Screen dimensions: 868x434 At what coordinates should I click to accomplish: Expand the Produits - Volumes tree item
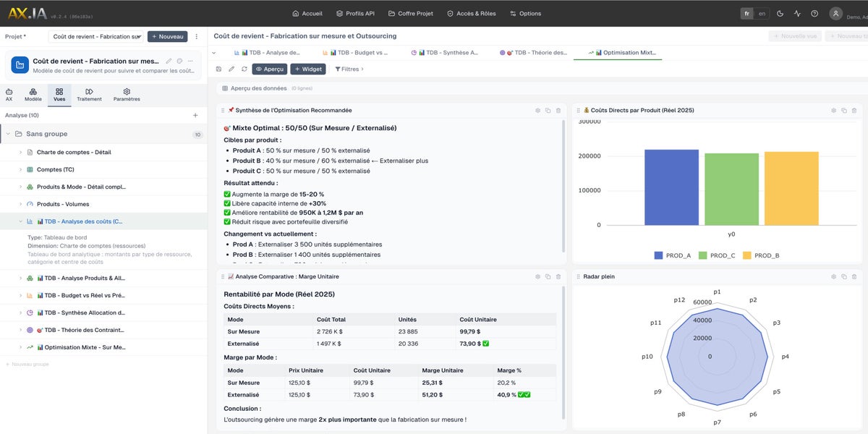20,204
